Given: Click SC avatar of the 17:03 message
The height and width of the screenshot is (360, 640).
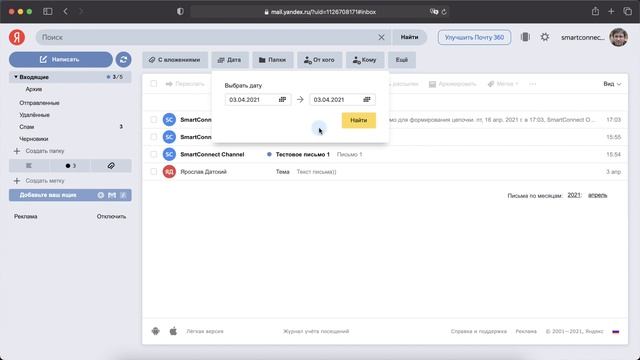Looking at the screenshot, I should (169, 120).
